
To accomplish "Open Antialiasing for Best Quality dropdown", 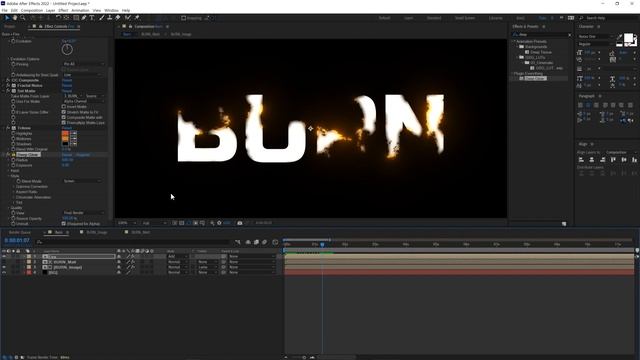I will [82, 75].
